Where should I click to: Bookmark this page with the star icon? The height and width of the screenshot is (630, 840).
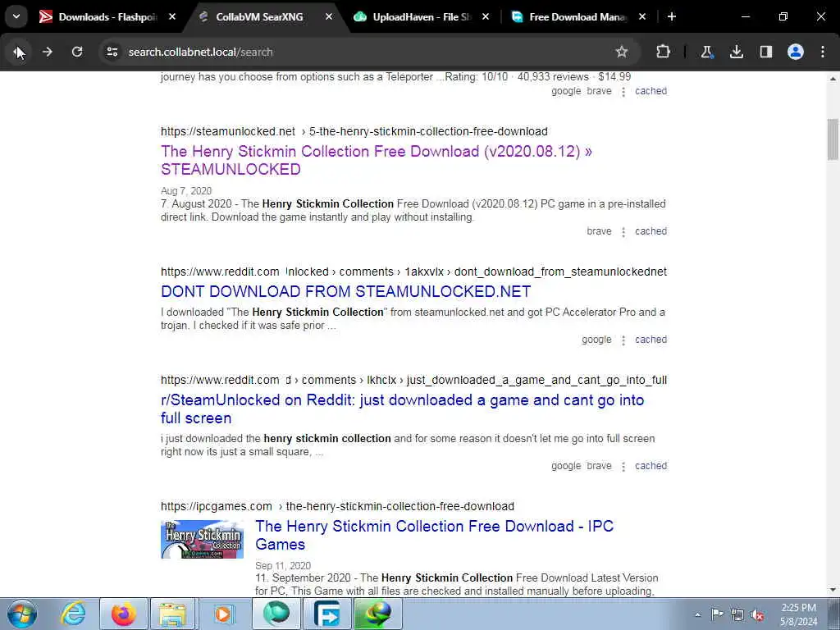[622, 52]
